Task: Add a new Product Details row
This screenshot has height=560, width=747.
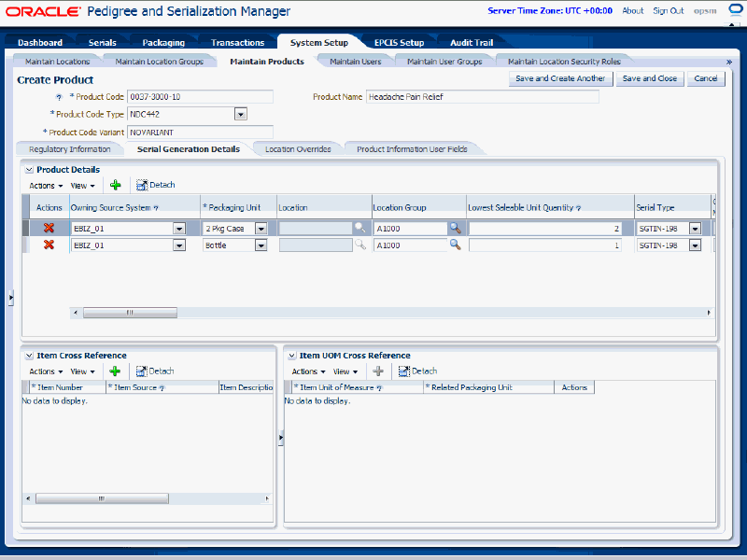Action: (115, 185)
